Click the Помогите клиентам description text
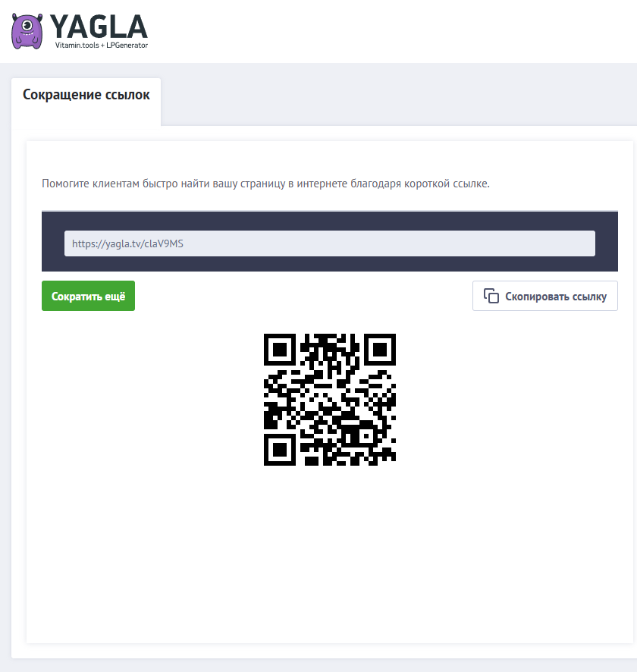The image size is (637, 672). pos(265,184)
